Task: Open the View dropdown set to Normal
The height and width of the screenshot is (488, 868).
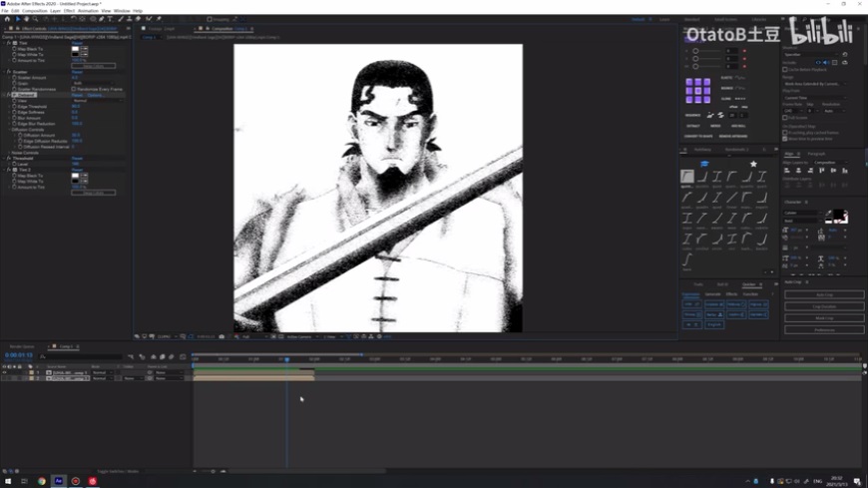Action: pos(97,101)
